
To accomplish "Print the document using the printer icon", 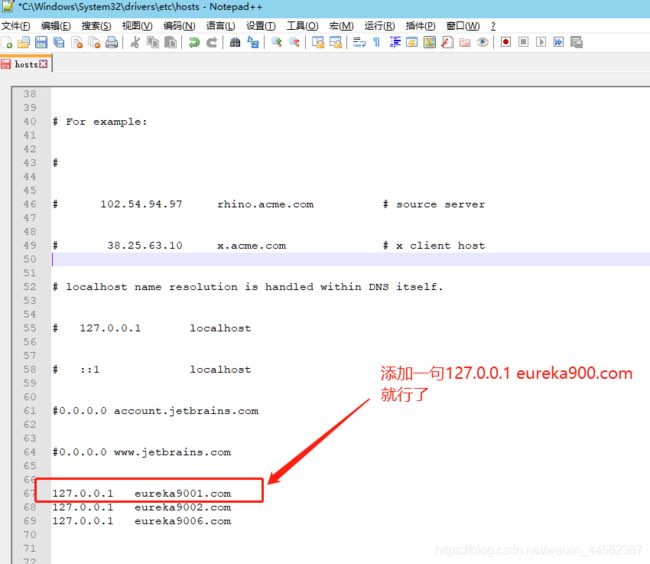I will coord(112,42).
